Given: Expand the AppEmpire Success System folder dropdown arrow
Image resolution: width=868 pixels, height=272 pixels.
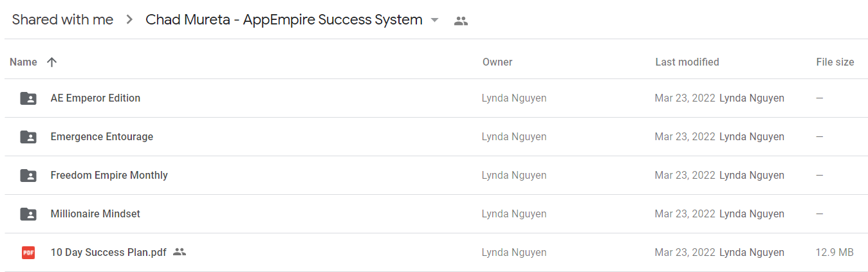Looking at the screenshot, I should pos(434,20).
